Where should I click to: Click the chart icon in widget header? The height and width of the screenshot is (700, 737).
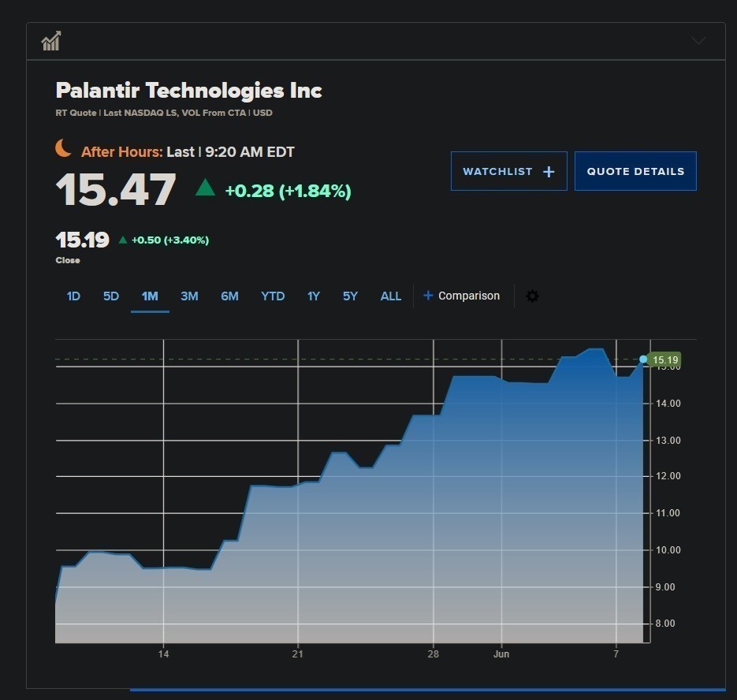(51, 41)
